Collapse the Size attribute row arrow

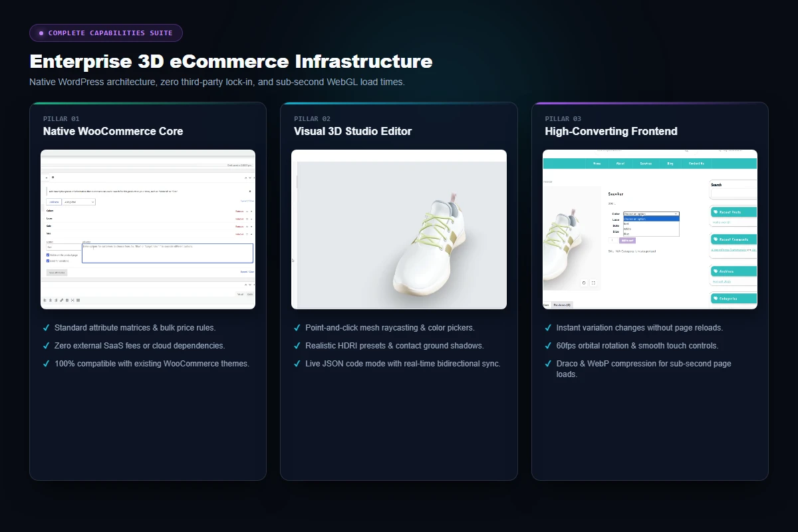(x=251, y=234)
